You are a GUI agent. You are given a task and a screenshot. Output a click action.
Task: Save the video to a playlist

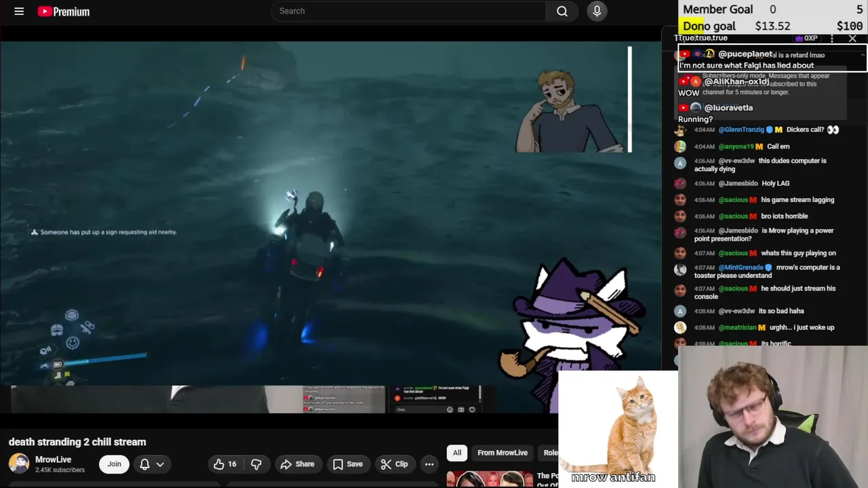(x=348, y=464)
